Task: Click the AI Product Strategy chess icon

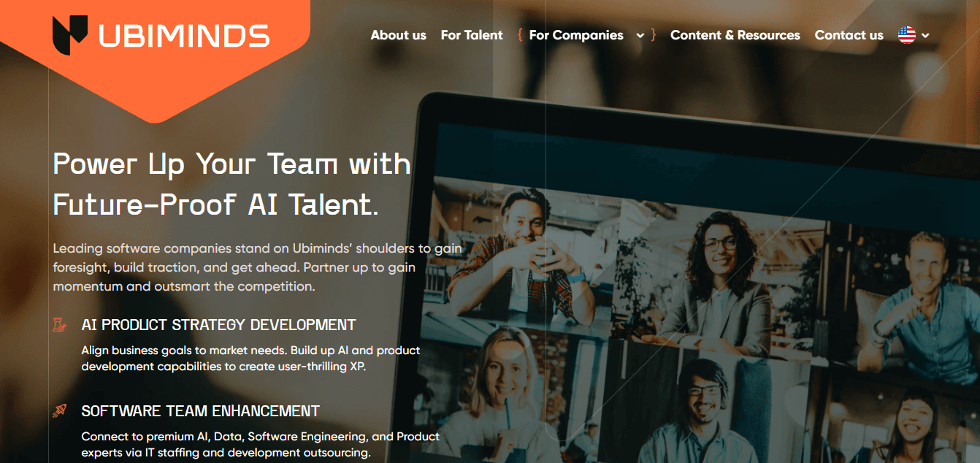Action: point(60,325)
